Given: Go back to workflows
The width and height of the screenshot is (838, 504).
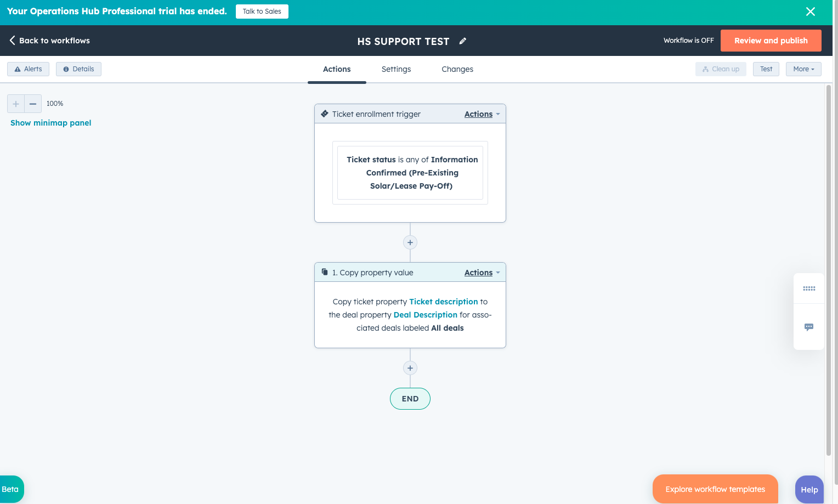Looking at the screenshot, I should [49, 41].
